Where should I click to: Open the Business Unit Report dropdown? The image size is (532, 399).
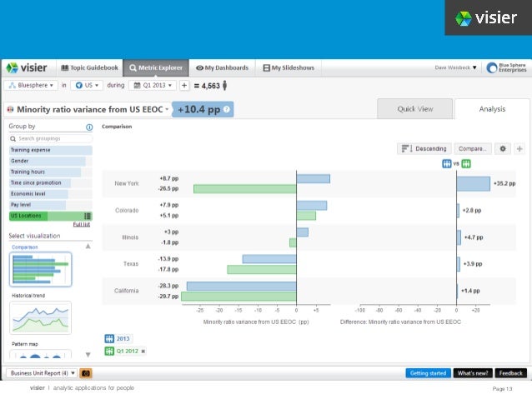(x=42, y=373)
